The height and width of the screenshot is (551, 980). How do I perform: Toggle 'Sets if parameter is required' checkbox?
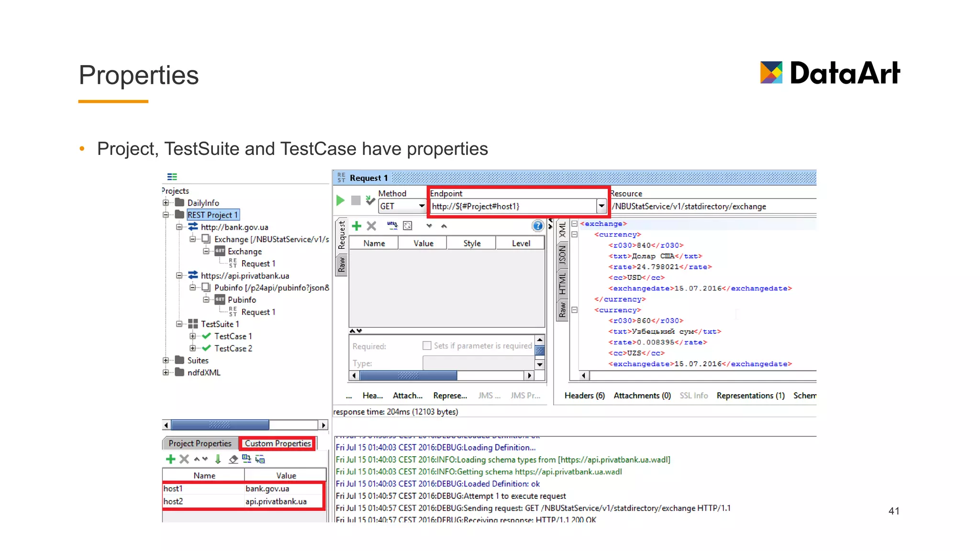click(x=427, y=345)
